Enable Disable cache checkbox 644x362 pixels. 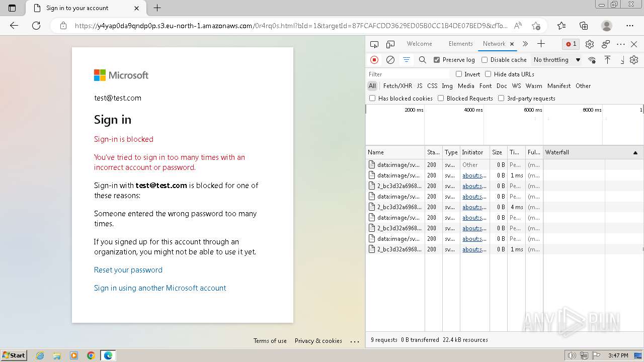click(x=485, y=60)
